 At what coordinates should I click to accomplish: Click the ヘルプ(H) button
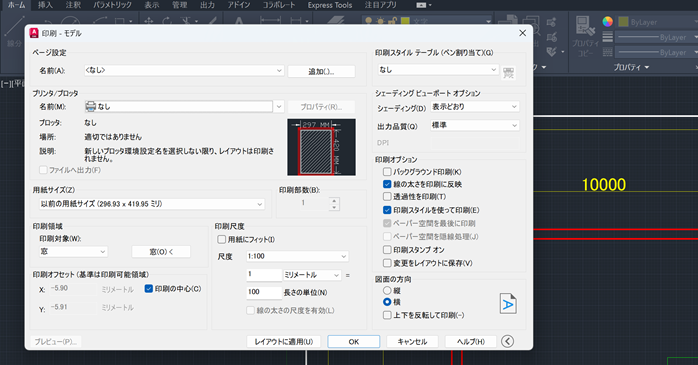pyautogui.click(x=471, y=341)
